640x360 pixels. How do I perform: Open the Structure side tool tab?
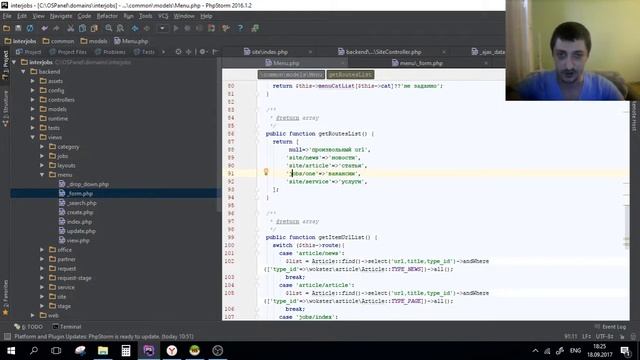point(6,108)
